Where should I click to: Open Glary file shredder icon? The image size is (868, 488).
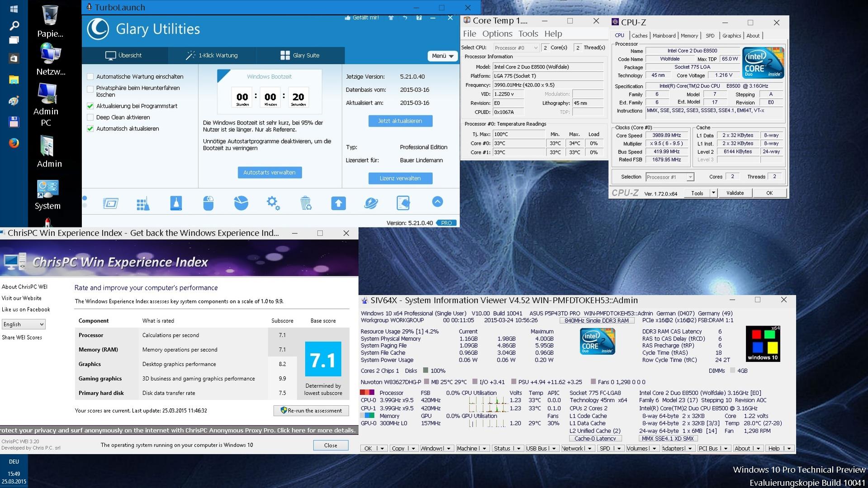(x=403, y=203)
